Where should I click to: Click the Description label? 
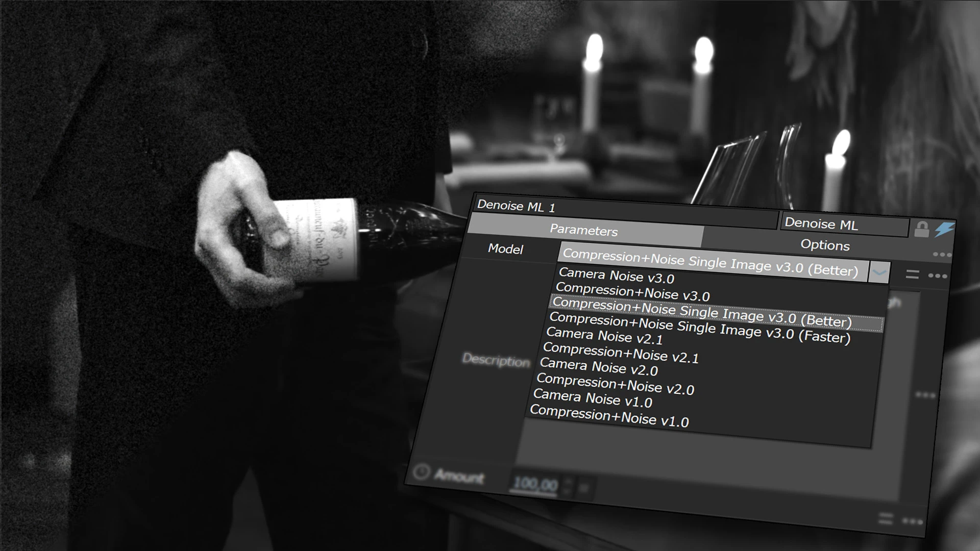pyautogui.click(x=496, y=362)
